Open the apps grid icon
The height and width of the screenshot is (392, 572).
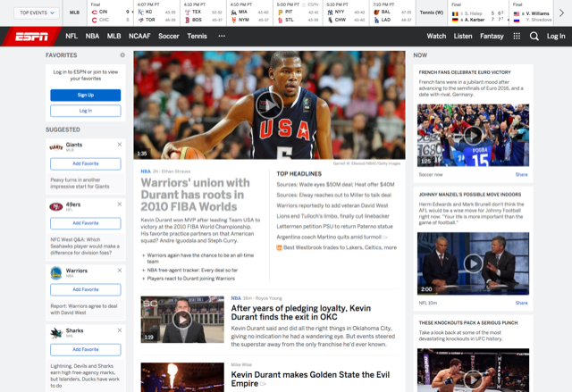coord(517,36)
